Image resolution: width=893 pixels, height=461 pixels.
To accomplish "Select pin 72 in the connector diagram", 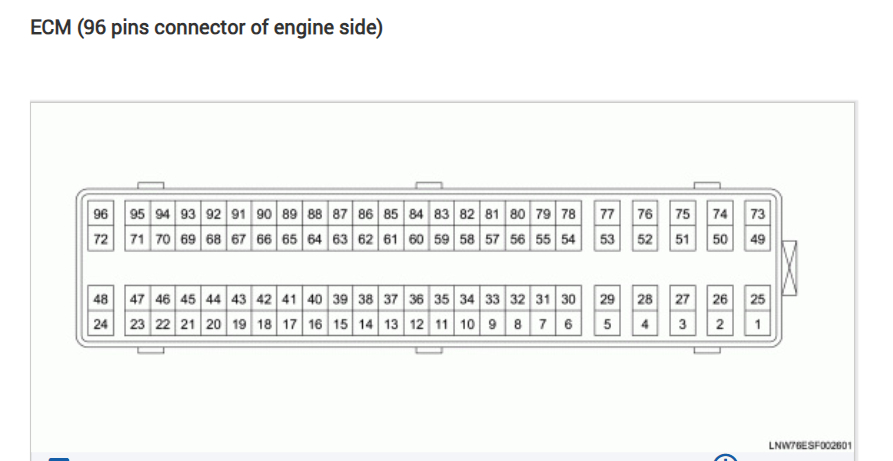I will [101, 239].
